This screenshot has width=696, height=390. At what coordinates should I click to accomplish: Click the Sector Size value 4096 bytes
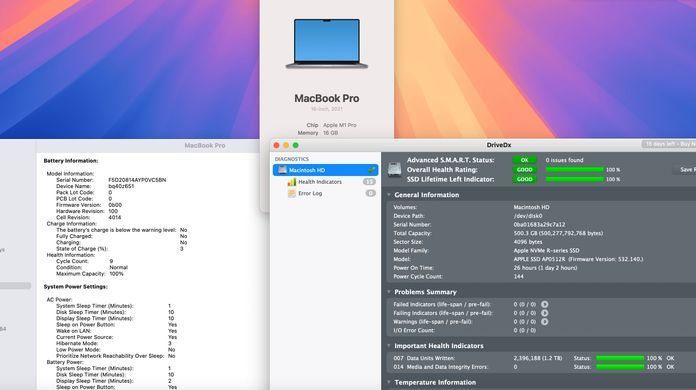pyautogui.click(x=528, y=242)
